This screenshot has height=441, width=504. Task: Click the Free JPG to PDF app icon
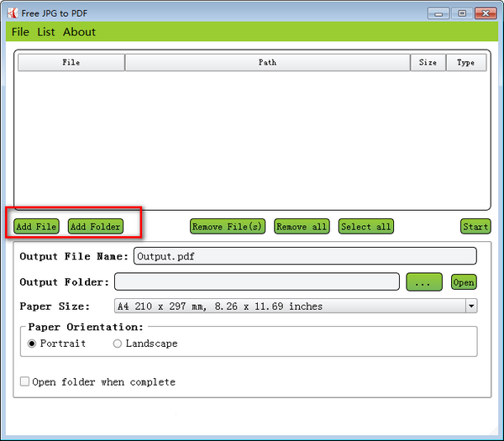[13, 13]
